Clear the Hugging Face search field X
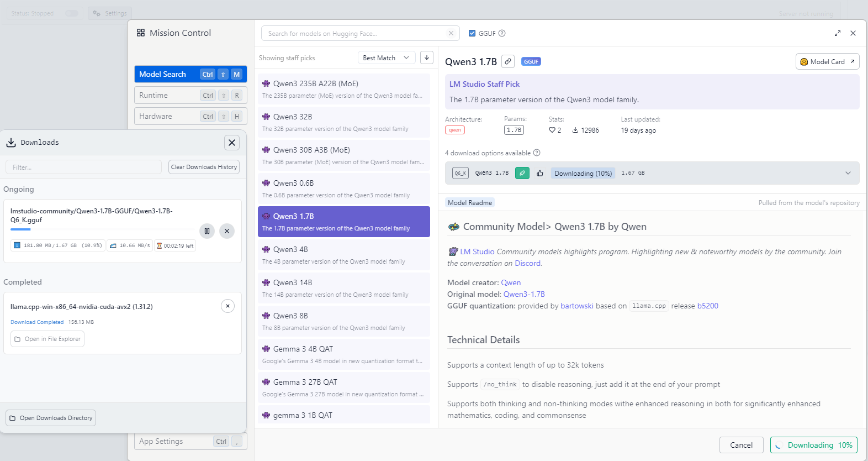Screen dimensions: 868x461 tap(451, 33)
